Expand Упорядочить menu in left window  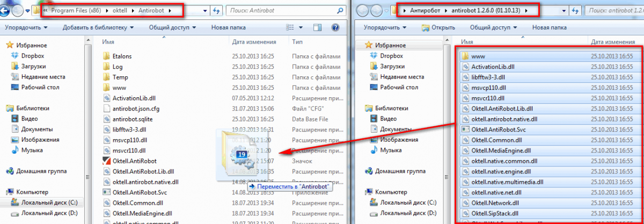coord(26,27)
